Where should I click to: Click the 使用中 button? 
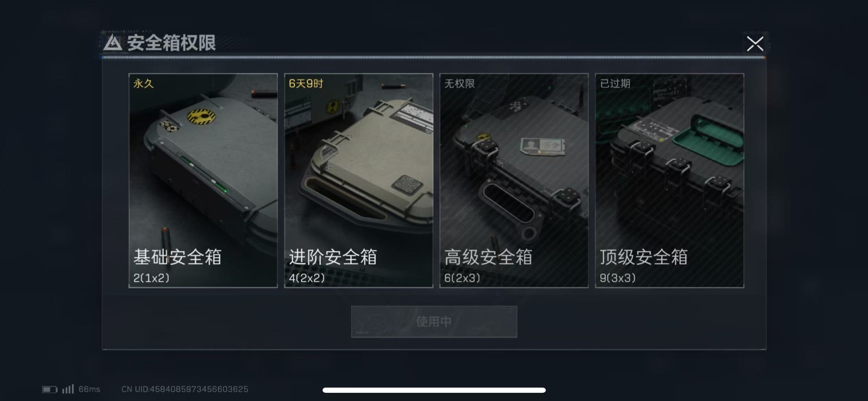click(x=434, y=321)
